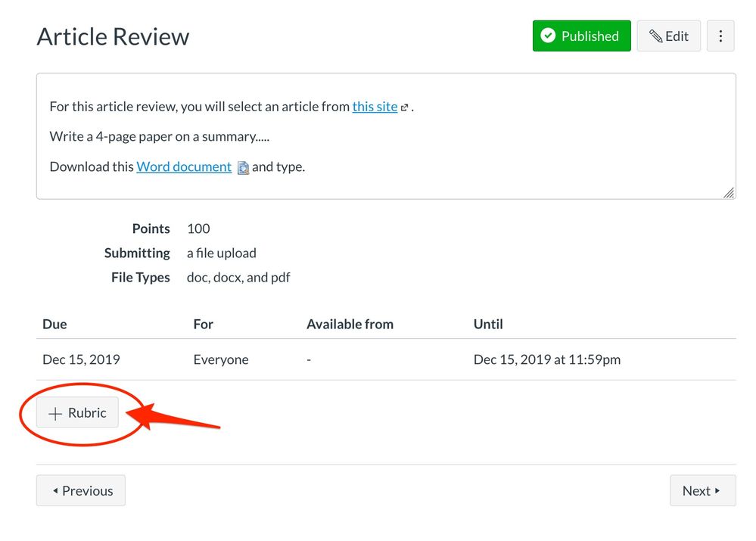Open the Edit assignment button
The height and width of the screenshot is (541, 756).
click(x=669, y=36)
